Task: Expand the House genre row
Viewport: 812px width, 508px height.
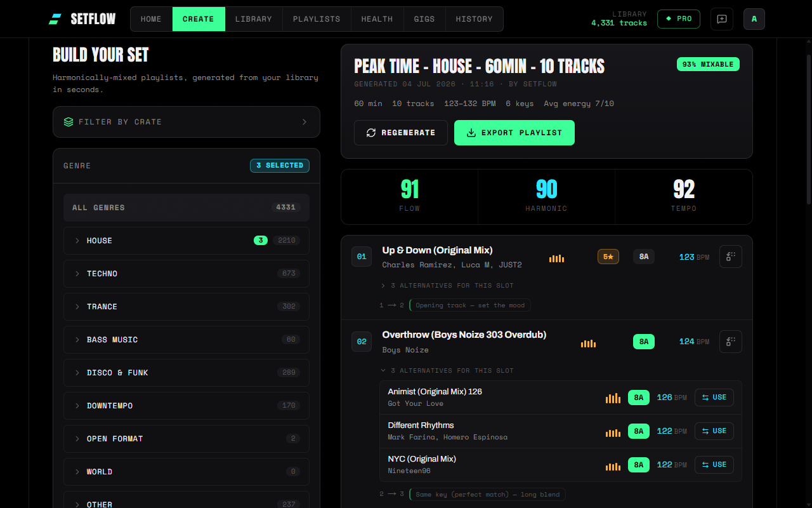Action: (x=187, y=241)
